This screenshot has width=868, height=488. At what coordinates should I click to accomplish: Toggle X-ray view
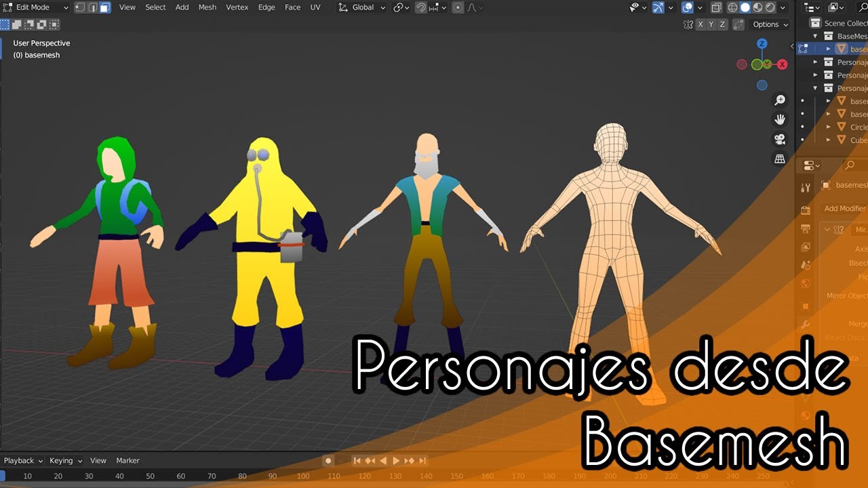pos(716,7)
